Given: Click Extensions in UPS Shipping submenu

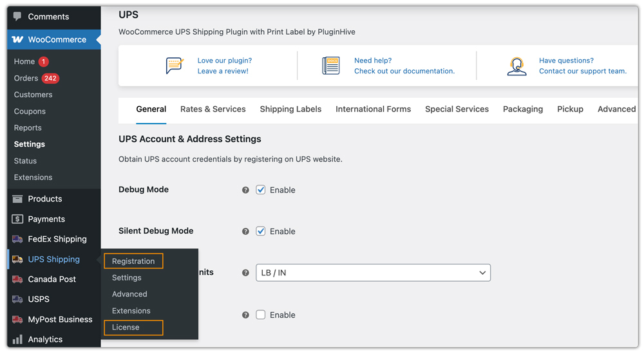Looking at the screenshot, I should click(131, 311).
